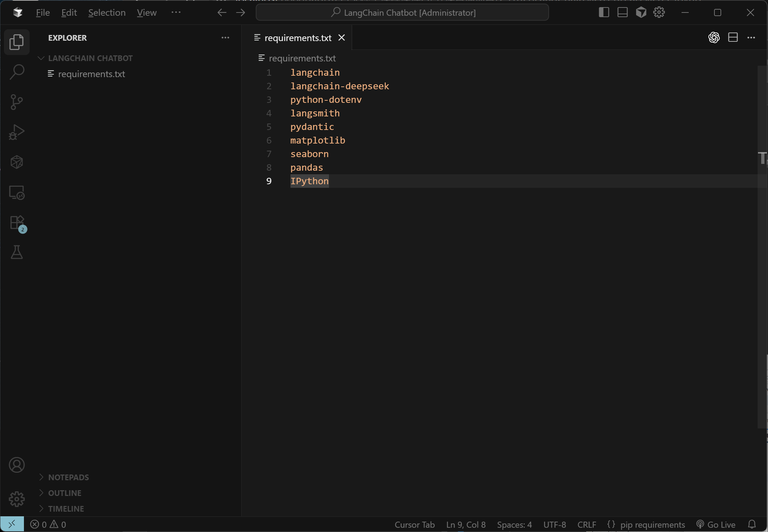The width and height of the screenshot is (768, 532).
Task: Open Explorer views and more actions ellipsis
Action: coord(225,37)
